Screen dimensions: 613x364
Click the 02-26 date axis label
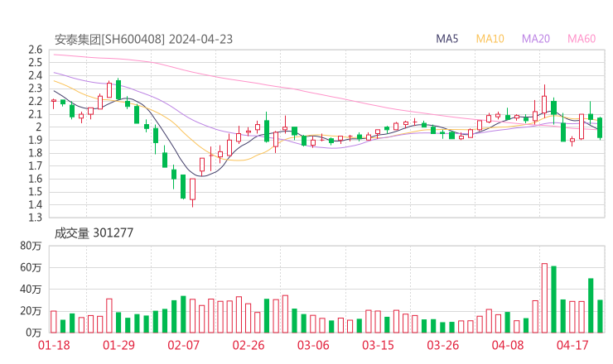249,345
